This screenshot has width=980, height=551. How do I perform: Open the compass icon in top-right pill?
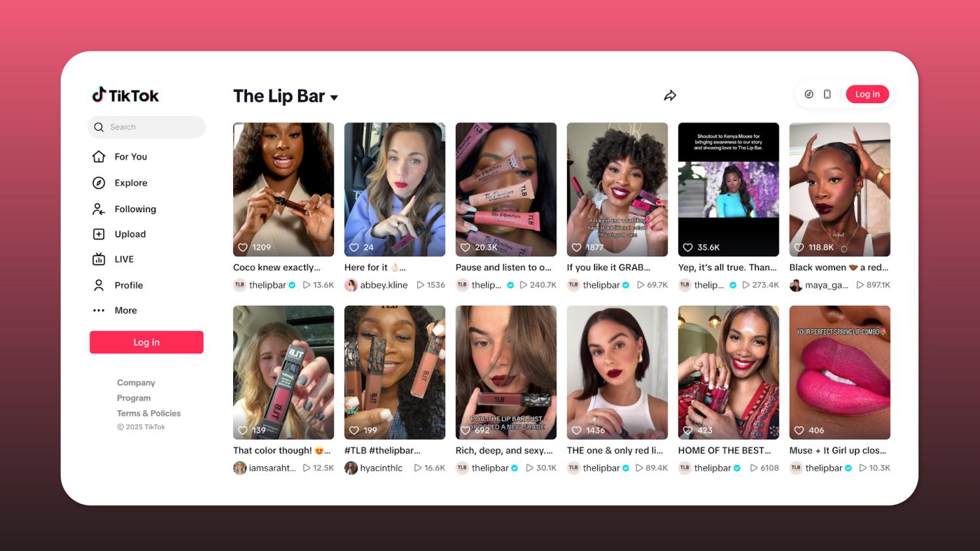[809, 94]
